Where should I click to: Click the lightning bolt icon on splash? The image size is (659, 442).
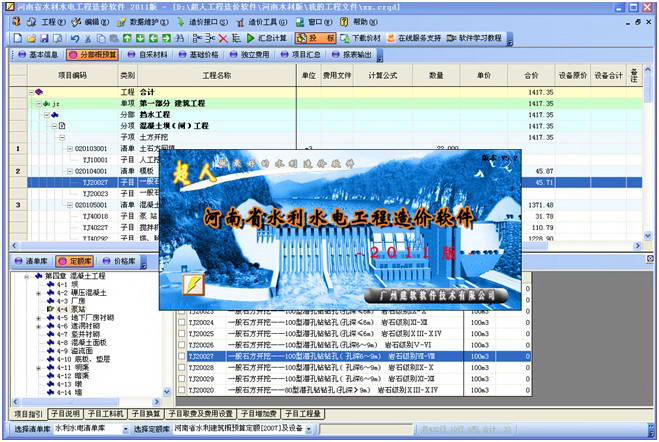[x=193, y=285]
